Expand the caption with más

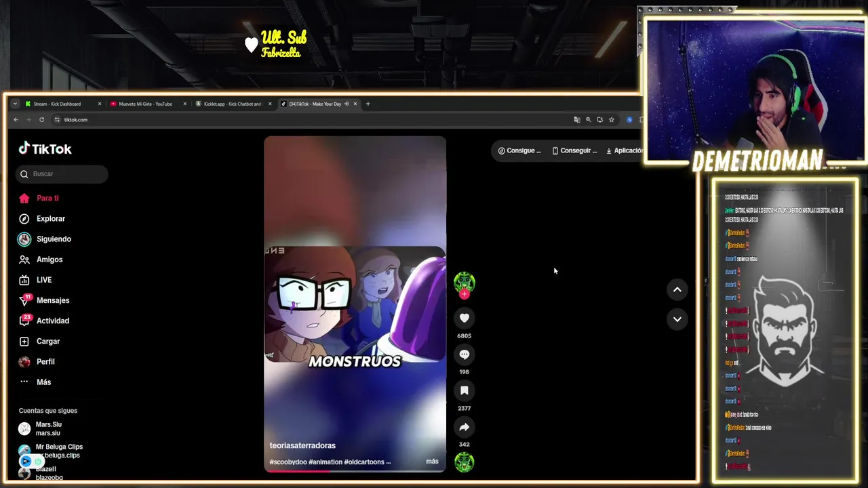point(432,462)
